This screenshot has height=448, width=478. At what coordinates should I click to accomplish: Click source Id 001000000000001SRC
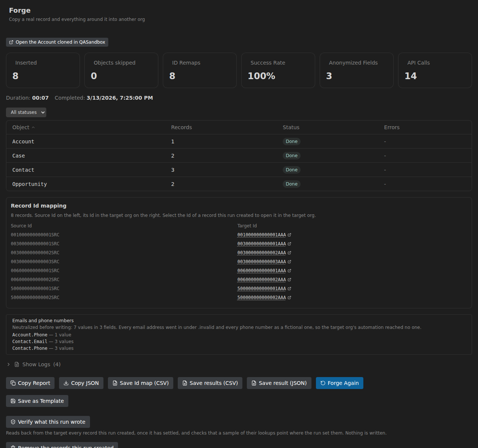click(35, 235)
